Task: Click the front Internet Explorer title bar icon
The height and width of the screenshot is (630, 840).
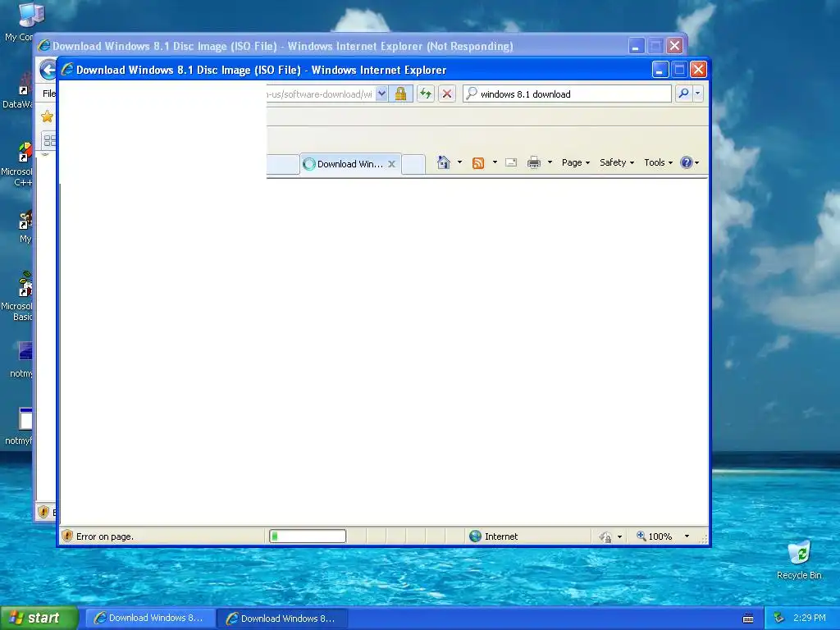Action: click(67, 70)
